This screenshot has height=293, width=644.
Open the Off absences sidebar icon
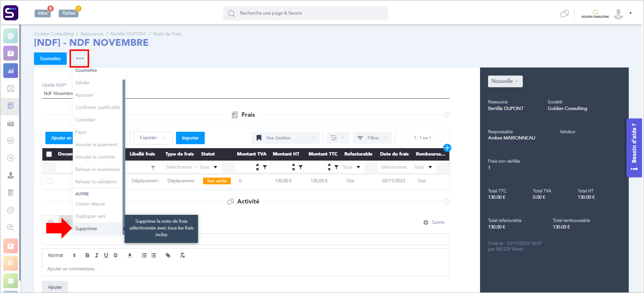(x=11, y=123)
